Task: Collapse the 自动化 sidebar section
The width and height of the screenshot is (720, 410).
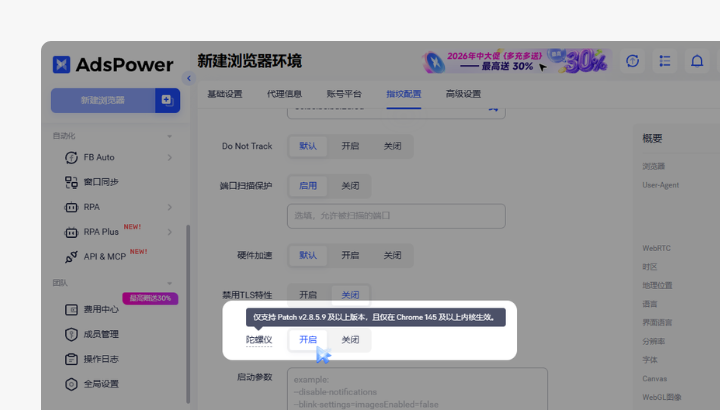Action: coord(169,136)
